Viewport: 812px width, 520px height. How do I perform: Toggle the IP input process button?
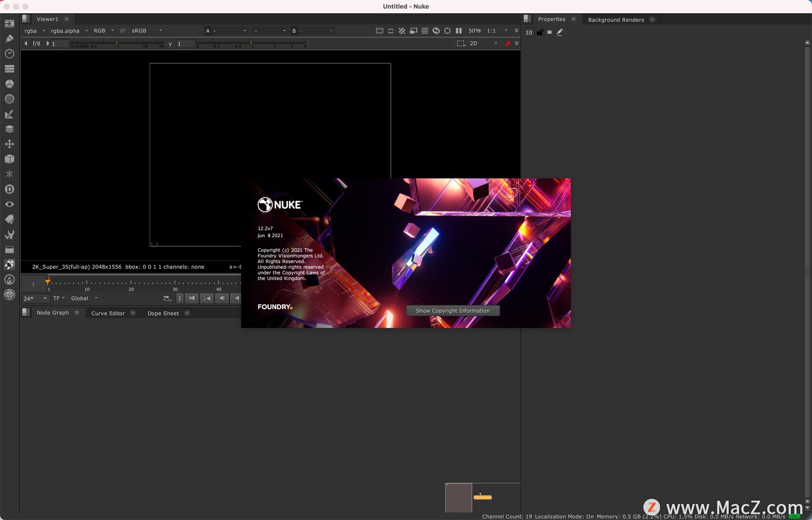click(x=122, y=31)
